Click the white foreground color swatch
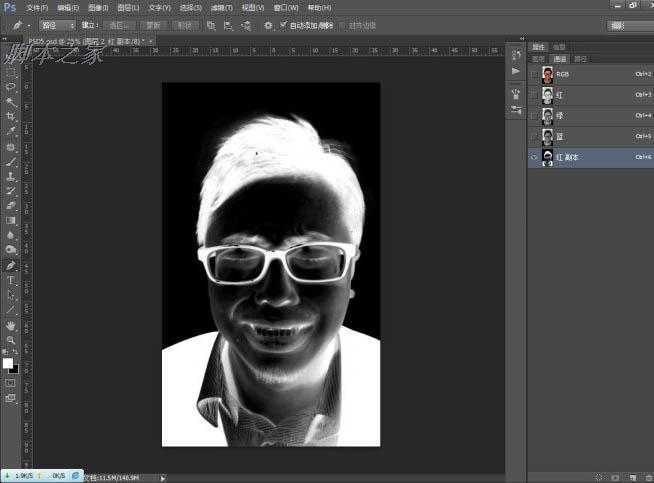Screen dimensions: 654x483 point(8,363)
